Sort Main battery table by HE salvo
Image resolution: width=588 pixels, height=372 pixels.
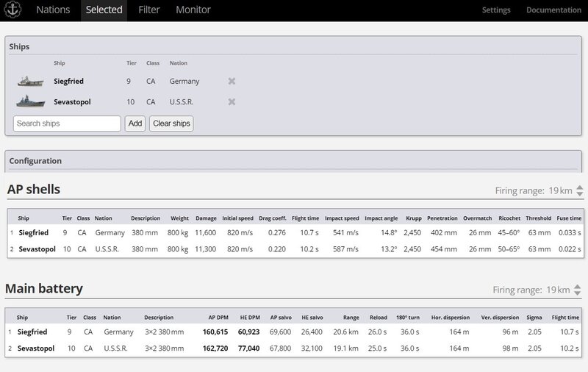(312, 318)
